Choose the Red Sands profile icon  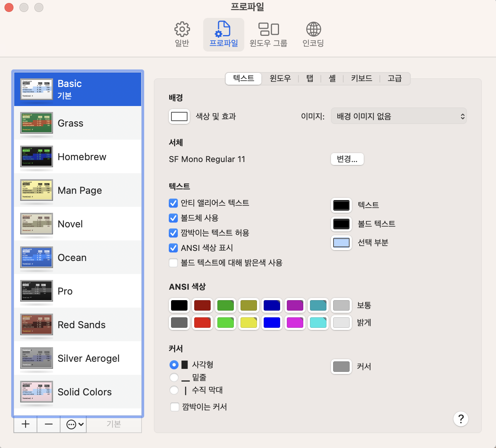tap(37, 324)
